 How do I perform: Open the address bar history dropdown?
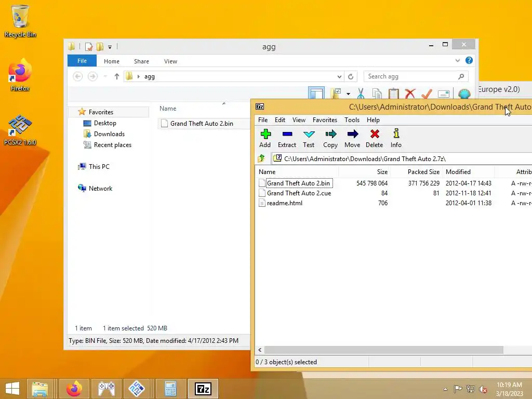(339, 77)
